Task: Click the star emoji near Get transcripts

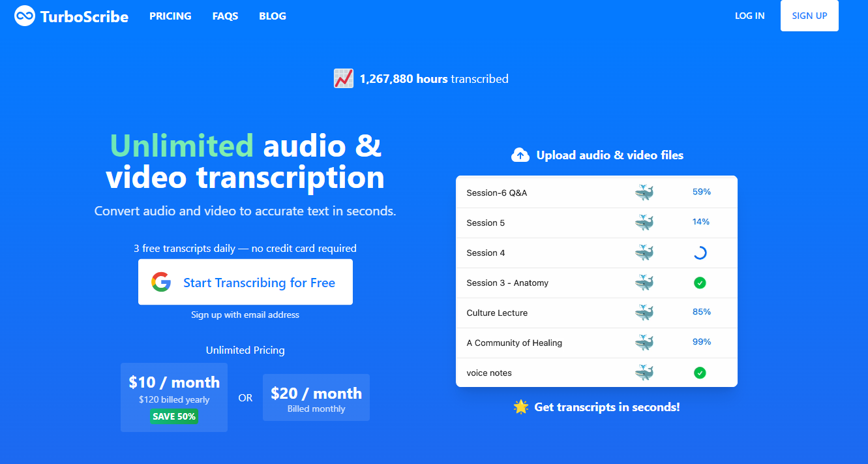Action: (x=520, y=407)
